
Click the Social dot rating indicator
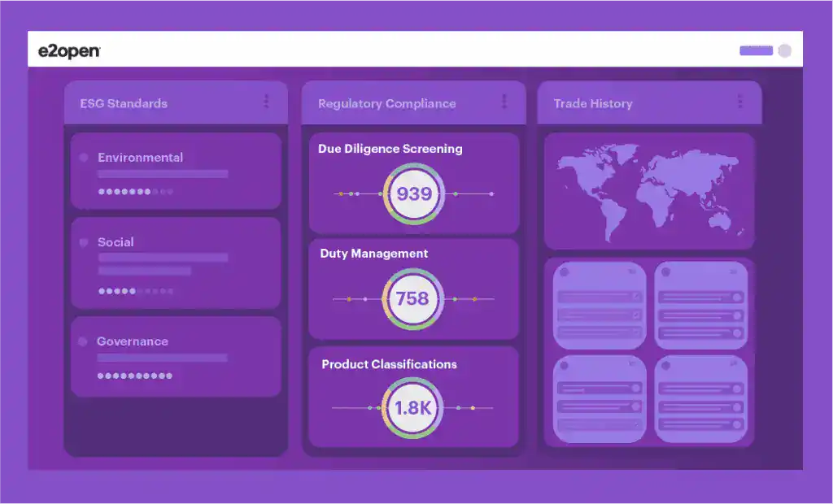(x=136, y=291)
